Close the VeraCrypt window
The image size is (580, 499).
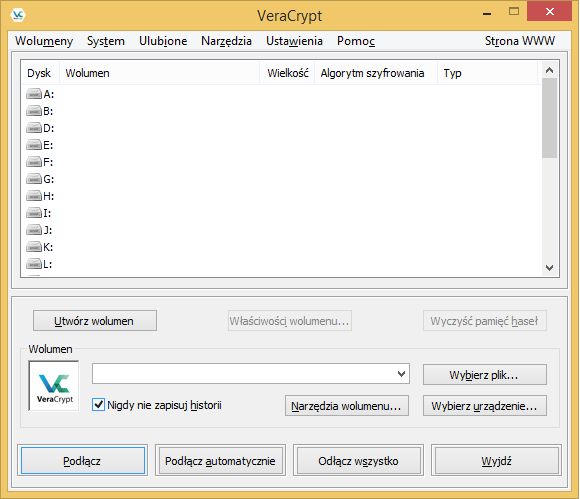pos(550,11)
